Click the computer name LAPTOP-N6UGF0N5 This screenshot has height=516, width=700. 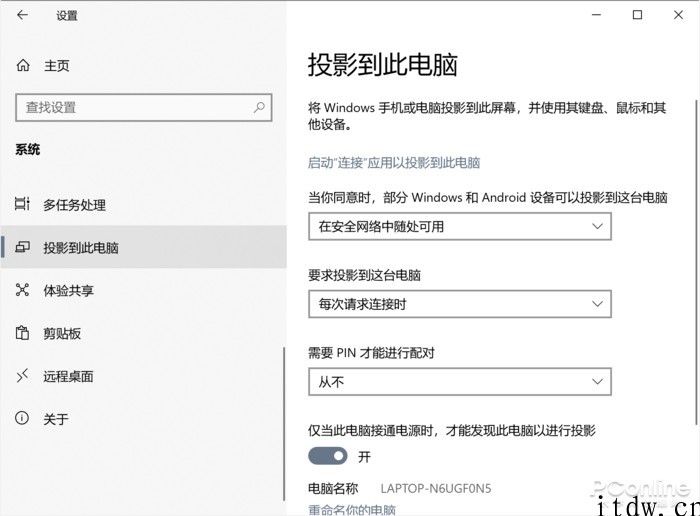point(436,488)
